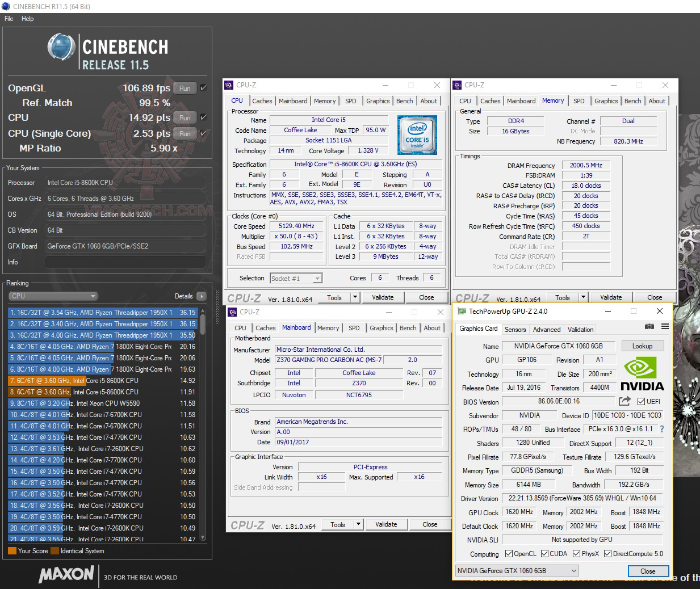Click the NVIDIA logo in GPU-Z
This screenshot has height=589, width=700.
[x=642, y=374]
